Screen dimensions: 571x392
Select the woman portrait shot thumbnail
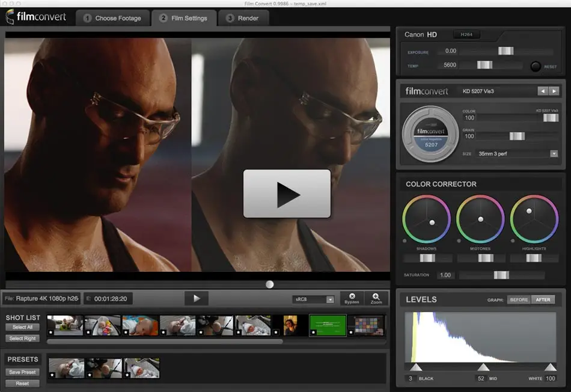click(x=290, y=325)
